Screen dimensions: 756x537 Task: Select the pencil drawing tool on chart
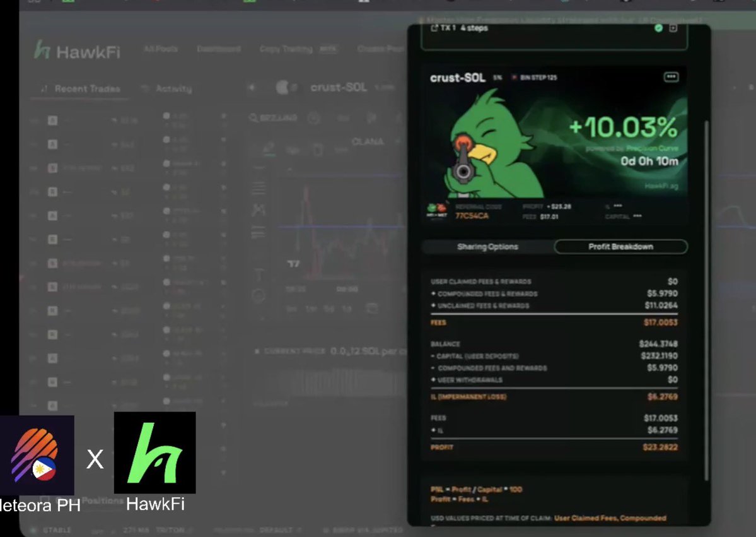pyautogui.click(x=268, y=148)
